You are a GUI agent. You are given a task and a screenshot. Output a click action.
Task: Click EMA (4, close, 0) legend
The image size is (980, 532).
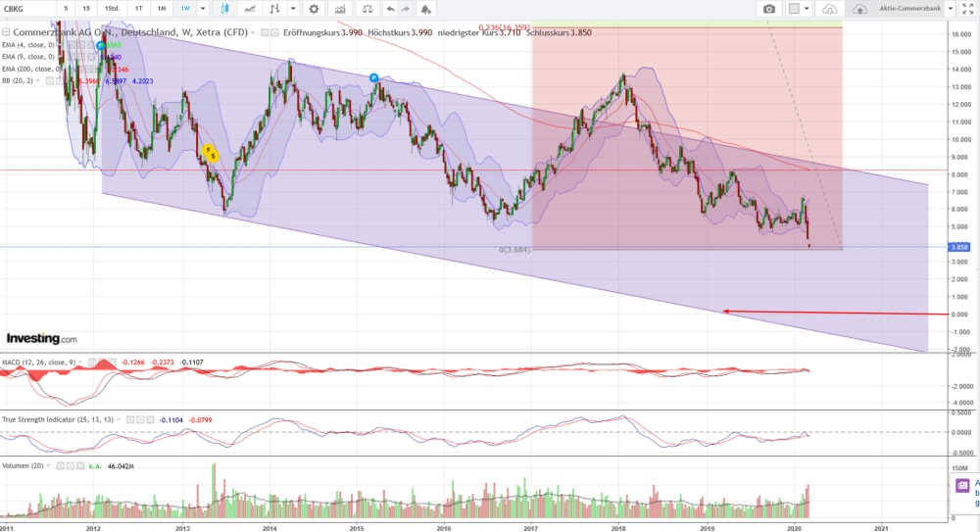tap(28, 45)
